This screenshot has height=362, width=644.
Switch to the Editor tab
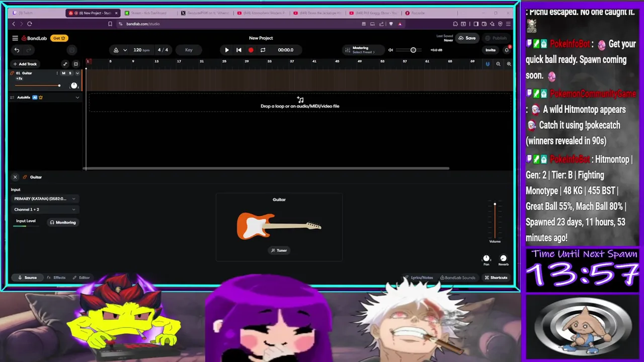[81, 278]
